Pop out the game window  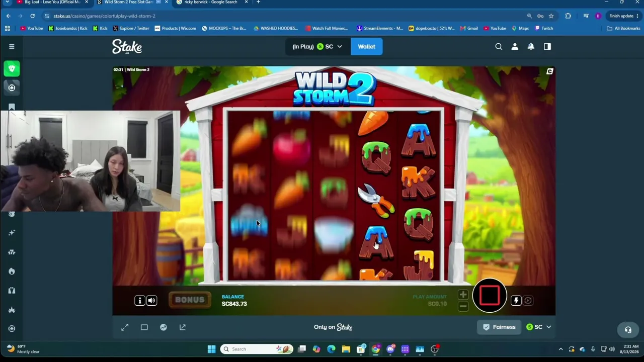pyautogui.click(x=183, y=327)
